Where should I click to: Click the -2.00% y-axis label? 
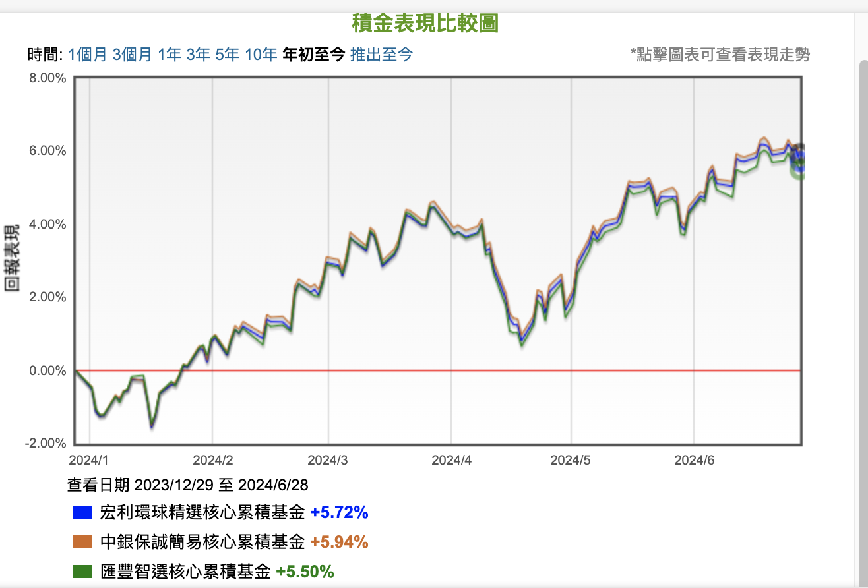(x=46, y=443)
